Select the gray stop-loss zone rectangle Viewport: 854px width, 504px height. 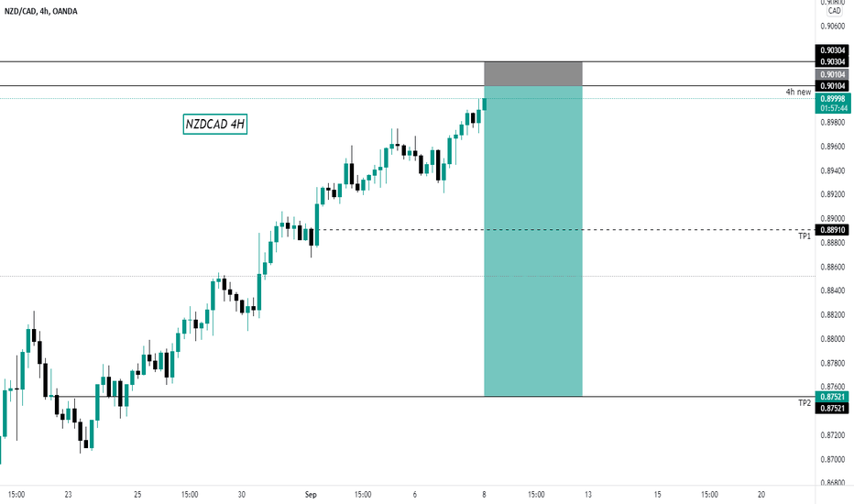tap(533, 73)
